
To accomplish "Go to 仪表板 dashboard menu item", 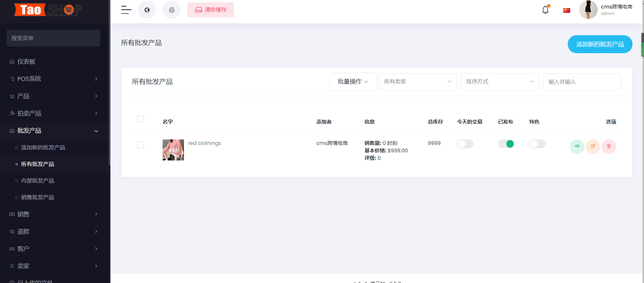I will 26,62.
